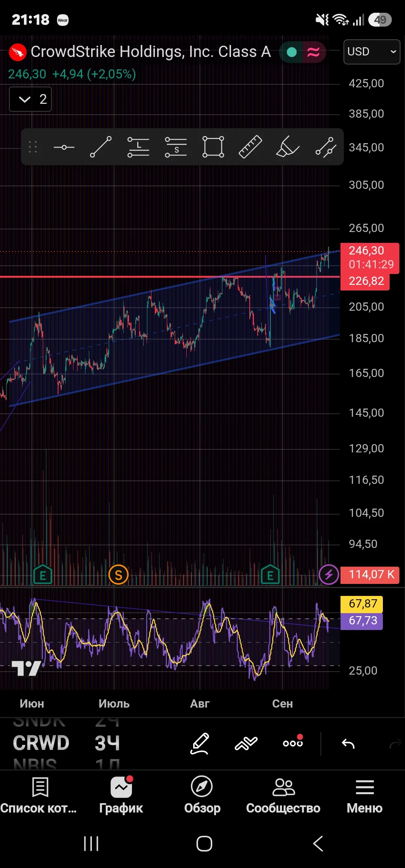Image resolution: width=405 pixels, height=868 pixels.
Task: Open the Меню tab
Action: click(364, 795)
